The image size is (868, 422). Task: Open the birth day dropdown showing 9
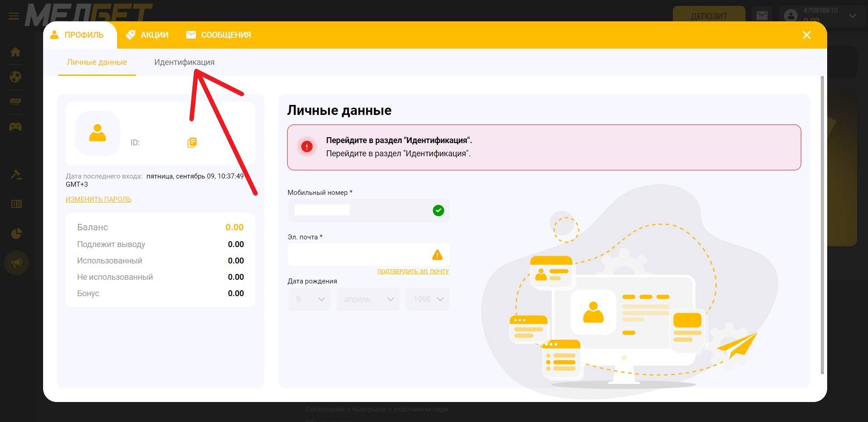[x=309, y=299]
